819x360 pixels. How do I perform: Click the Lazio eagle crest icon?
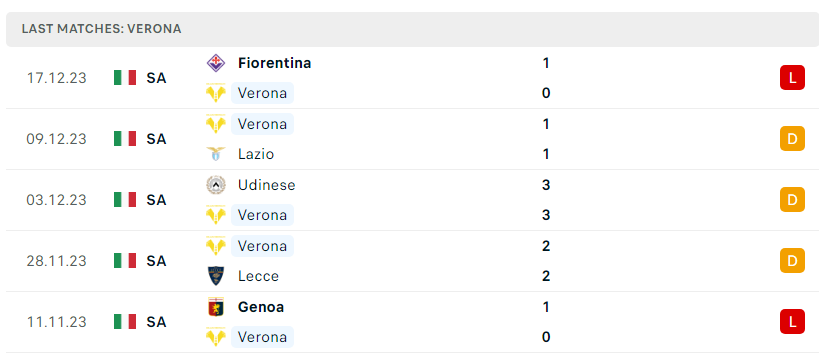tap(216, 154)
